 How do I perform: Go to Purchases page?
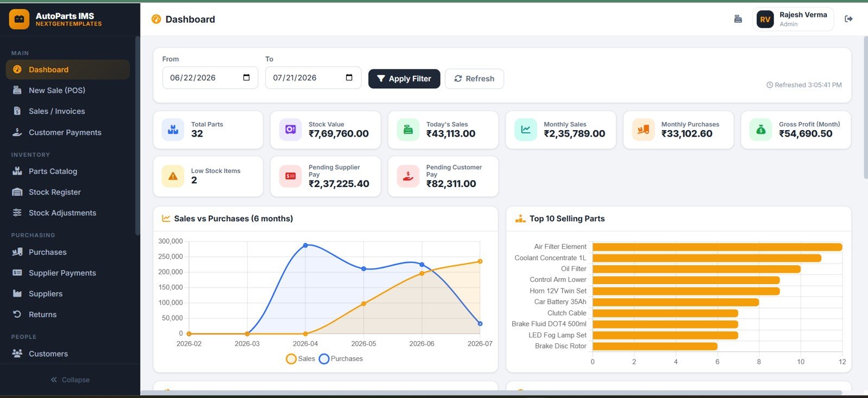tap(68, 252)
